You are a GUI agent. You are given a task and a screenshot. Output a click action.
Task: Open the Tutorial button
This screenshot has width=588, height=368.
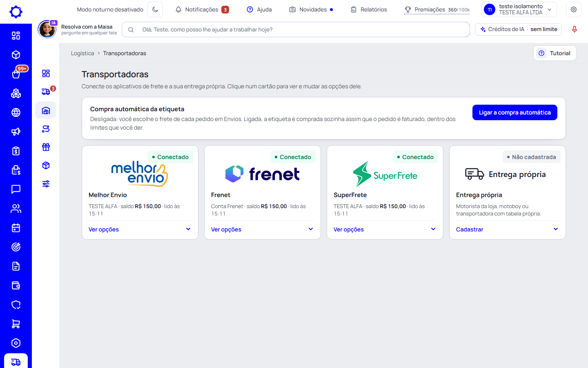(555, 53)
